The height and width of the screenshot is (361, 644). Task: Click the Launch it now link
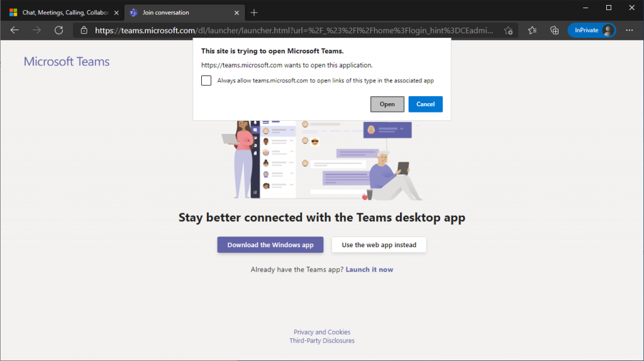tap(369, 269)
